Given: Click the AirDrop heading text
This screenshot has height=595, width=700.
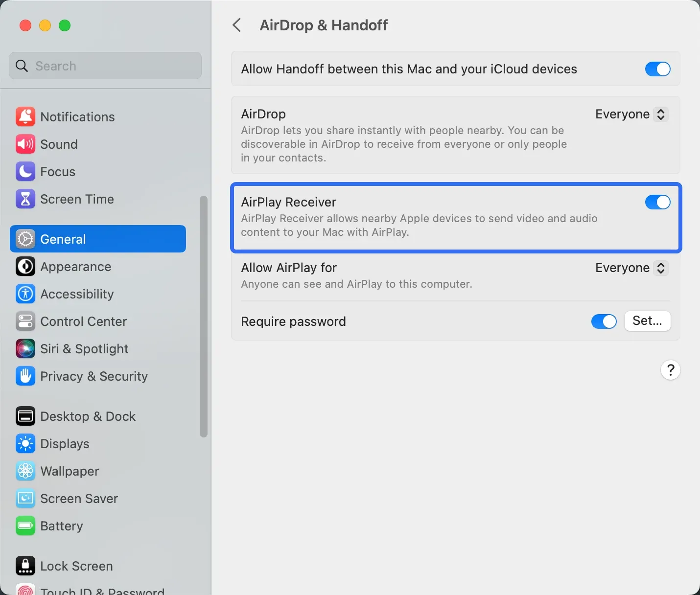Looking at the screenshot, I should (x=263, y=114).
